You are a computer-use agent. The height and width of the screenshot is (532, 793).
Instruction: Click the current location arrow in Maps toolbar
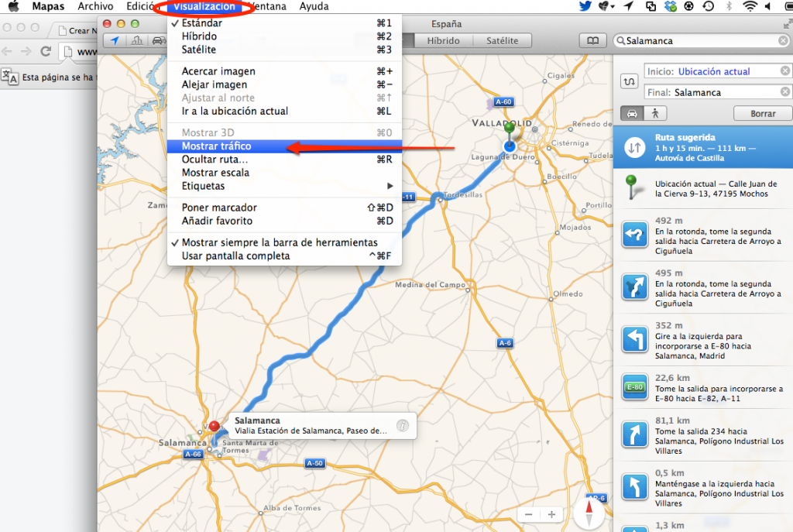coord(115,40)
